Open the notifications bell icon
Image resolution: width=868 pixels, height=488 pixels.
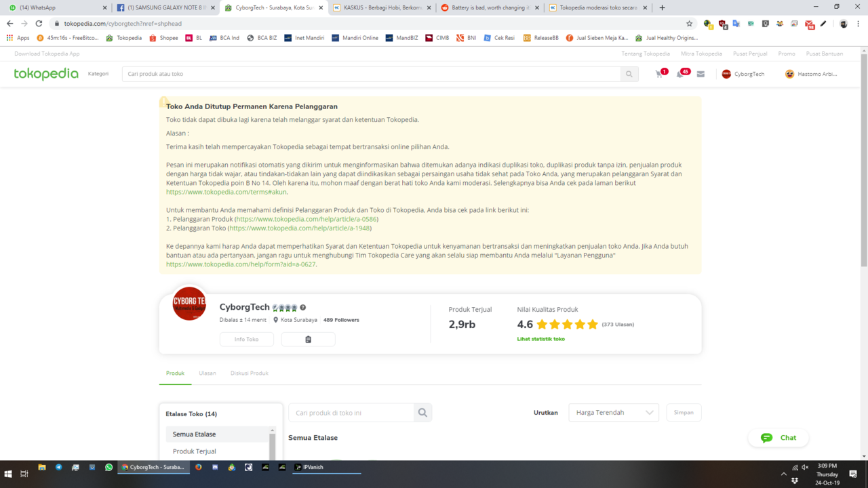pyautogui.click(x=680, y=74)
